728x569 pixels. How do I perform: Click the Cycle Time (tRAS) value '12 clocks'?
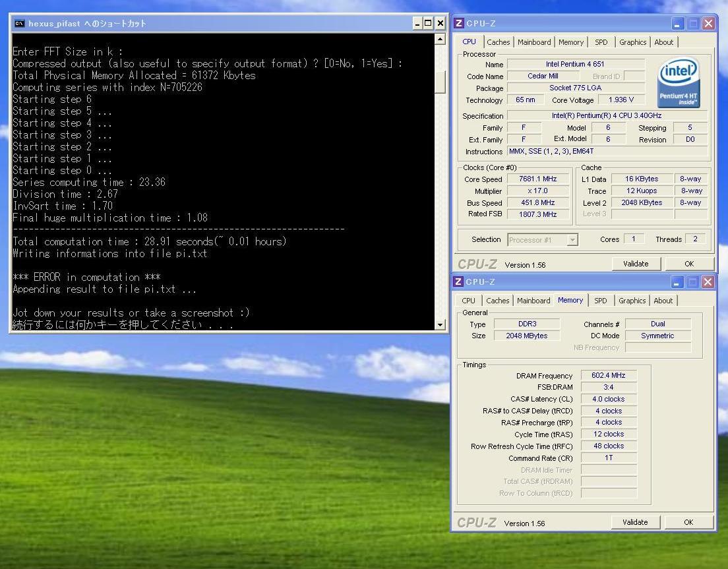tap(609, 434)
